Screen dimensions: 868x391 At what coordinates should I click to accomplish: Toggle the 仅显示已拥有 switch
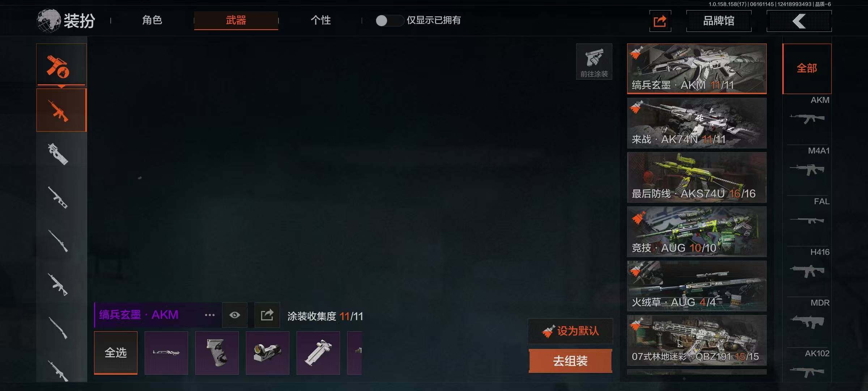click(x=389, y=21)
